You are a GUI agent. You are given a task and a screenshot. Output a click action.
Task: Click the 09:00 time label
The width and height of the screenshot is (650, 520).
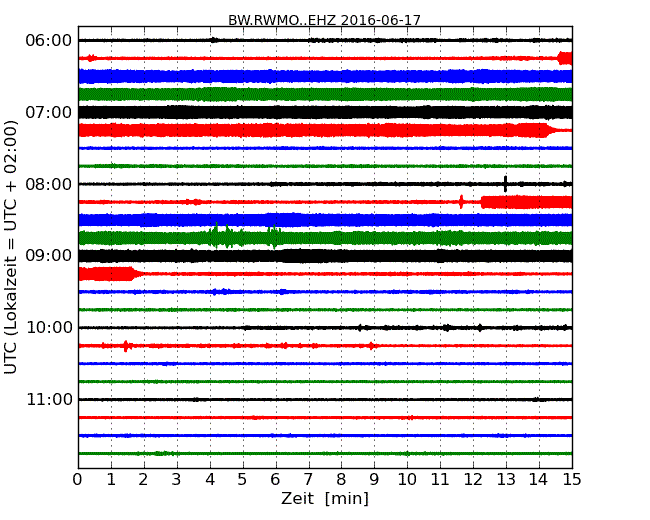coord(49,256)
